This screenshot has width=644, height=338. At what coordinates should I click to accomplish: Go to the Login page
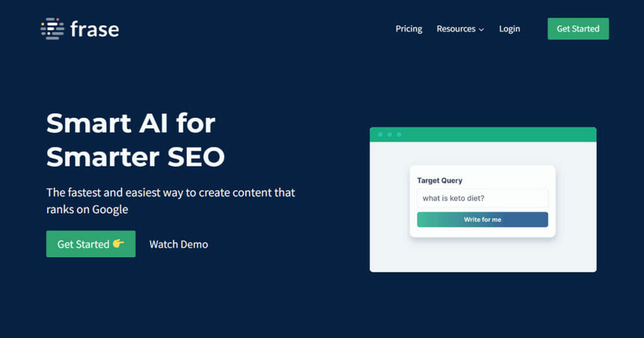pyautogui.click(x=509, y=29)
